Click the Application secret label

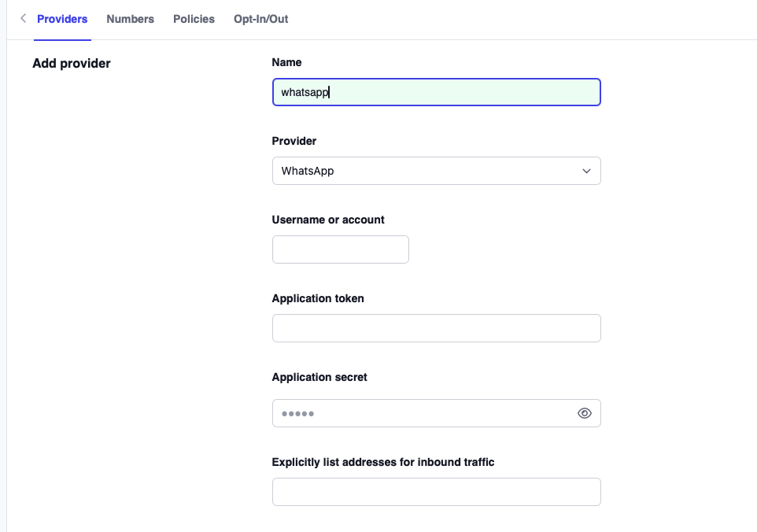point(319,377)
